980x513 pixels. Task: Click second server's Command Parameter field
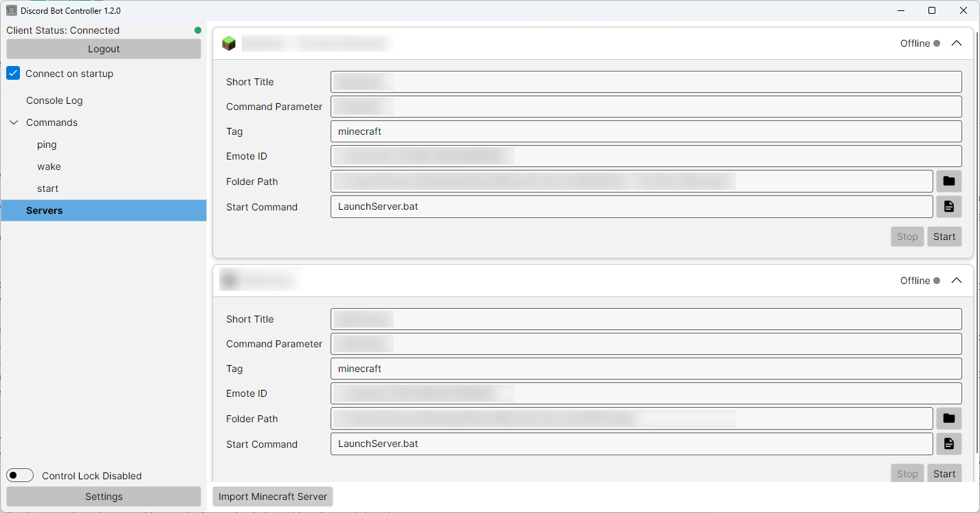[646, 344]
